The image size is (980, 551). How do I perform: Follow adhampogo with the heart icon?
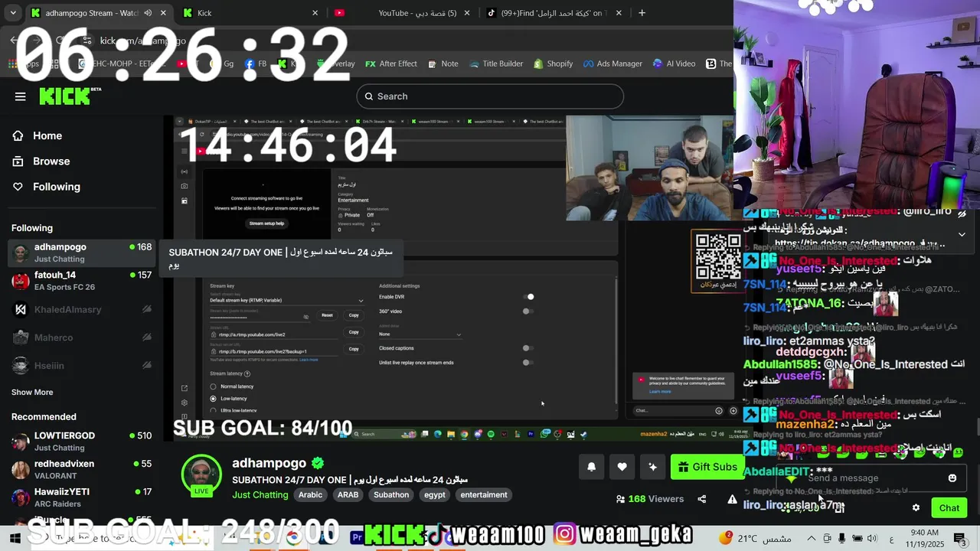(622, 467)
